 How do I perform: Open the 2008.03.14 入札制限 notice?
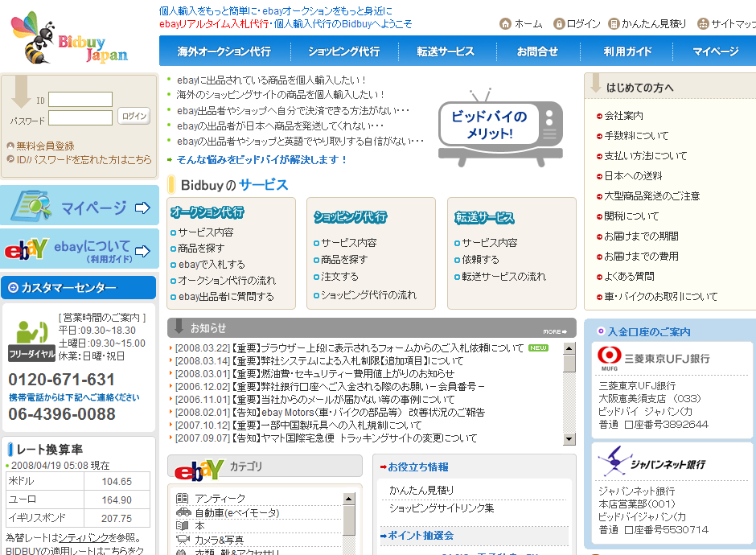tap(318, 360)
